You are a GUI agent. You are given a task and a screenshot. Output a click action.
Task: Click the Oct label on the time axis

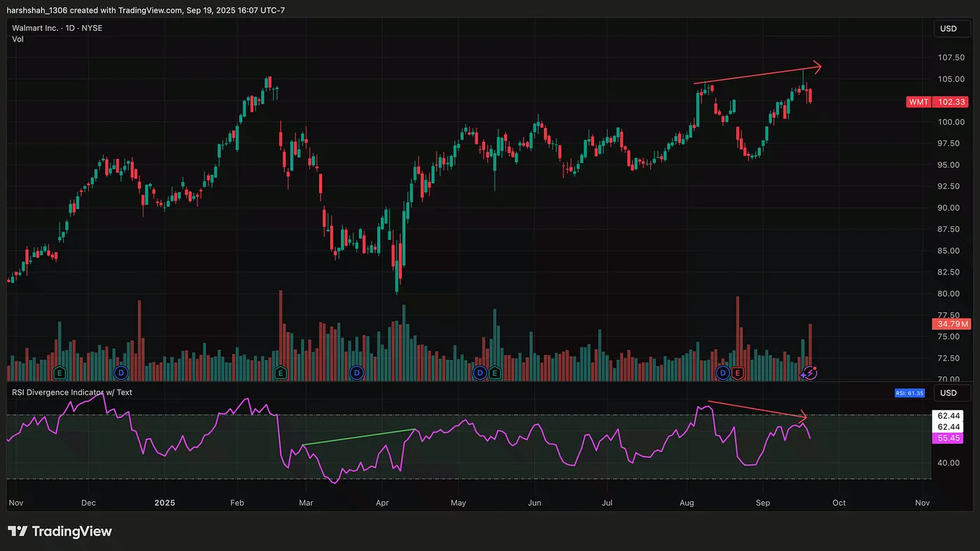pos(839,503)
